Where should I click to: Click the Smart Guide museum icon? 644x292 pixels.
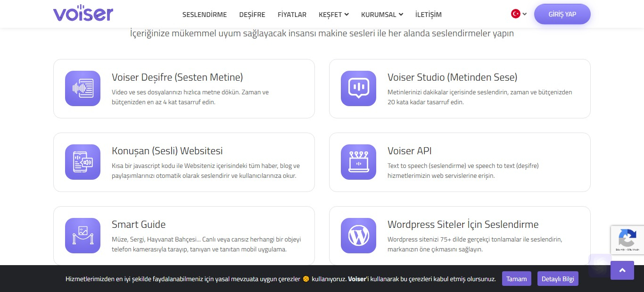click(83, 236)
